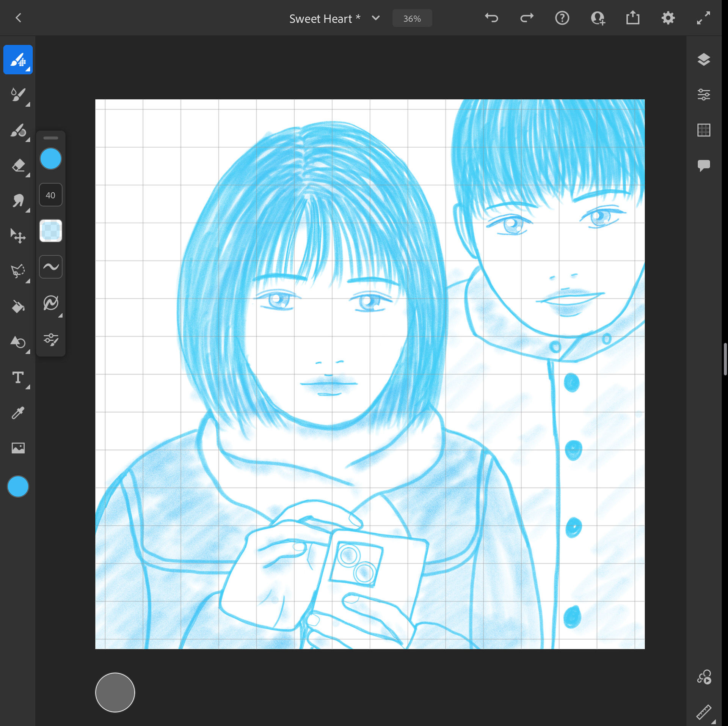Select the Eraser tool
This screenshot has height=726, width=728.
point(18,166)
